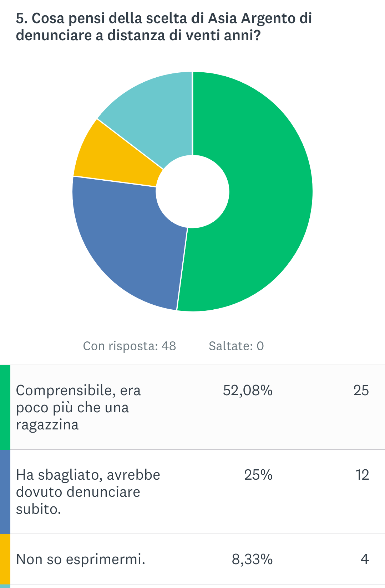Click the 'Con risposta: 48' label
Image resolution: width=385 pixels, height=588 pixels.
pyautogui.click(x=130, y=346)
